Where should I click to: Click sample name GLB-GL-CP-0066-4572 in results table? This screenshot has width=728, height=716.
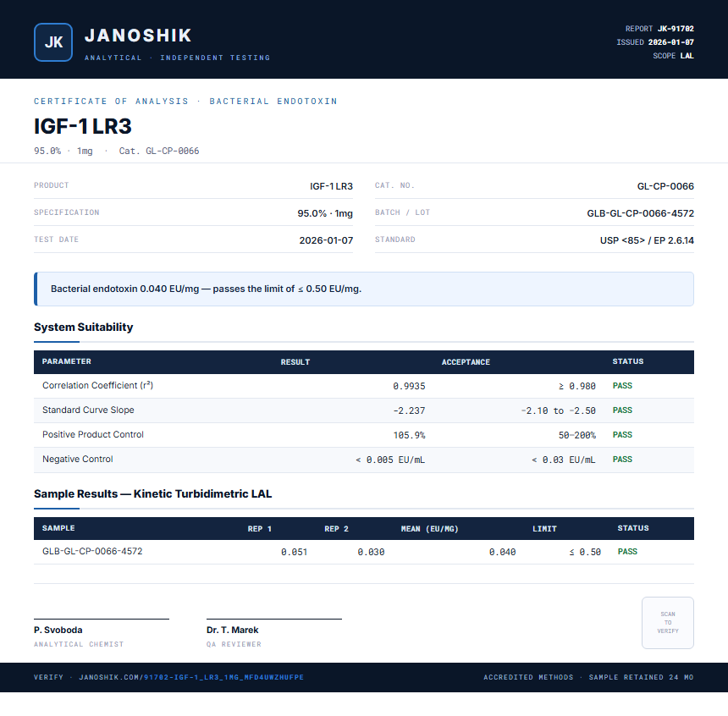pyautogui.click(x=92, y=551)
